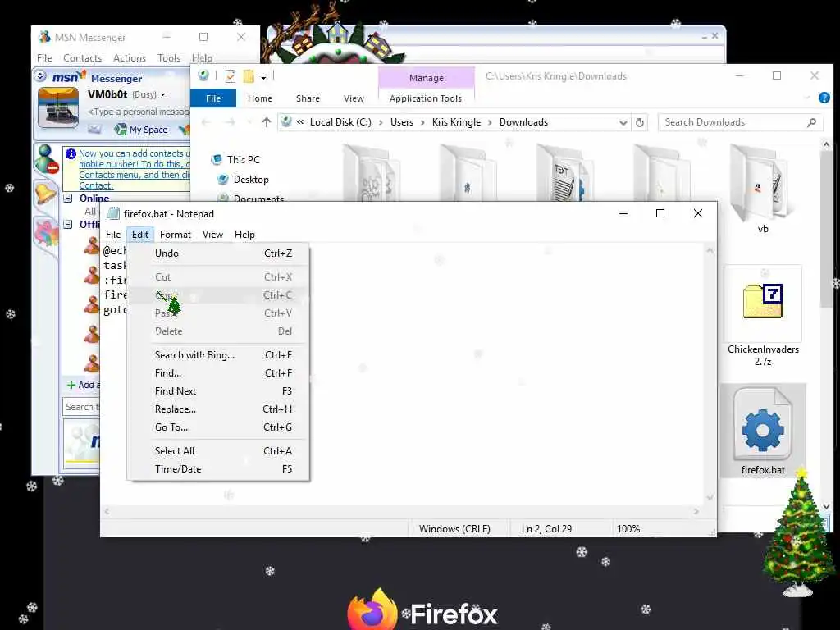The height and width of the screenshot is (630, 840).
Task: Collapse the Offline contacts group
Action: pyautogui.click(x=68, y=225)
